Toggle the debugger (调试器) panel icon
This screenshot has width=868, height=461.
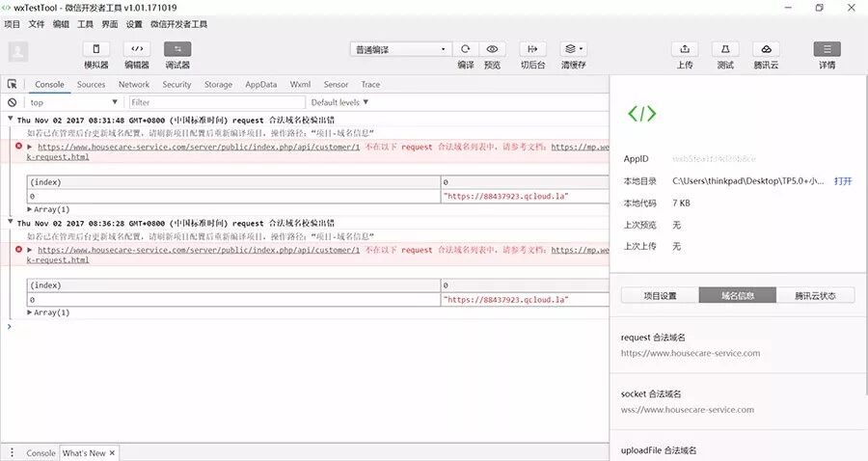[177, 48]
